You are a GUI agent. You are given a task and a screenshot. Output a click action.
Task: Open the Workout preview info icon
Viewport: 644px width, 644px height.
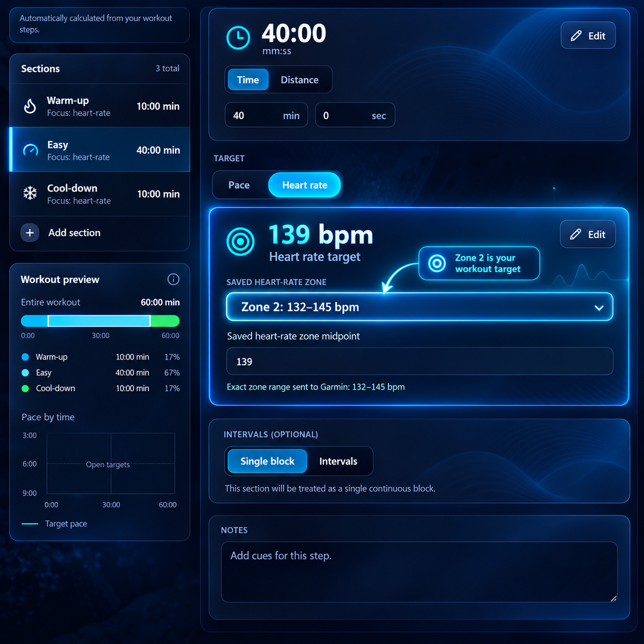[174, 279]
